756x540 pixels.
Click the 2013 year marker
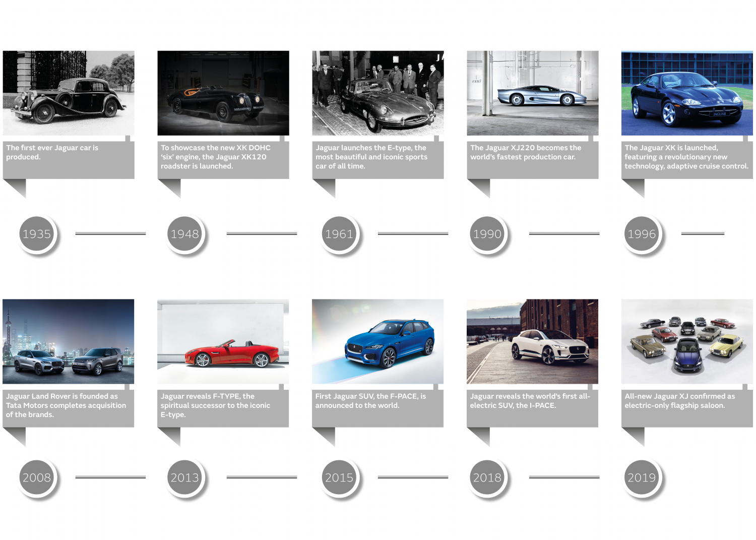pos(185,477)
